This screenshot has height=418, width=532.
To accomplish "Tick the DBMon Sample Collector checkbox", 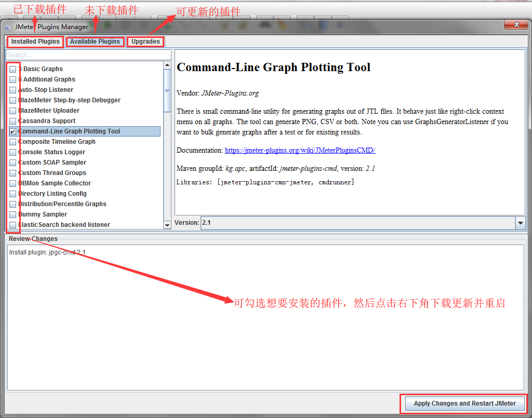I will (13, 183).
